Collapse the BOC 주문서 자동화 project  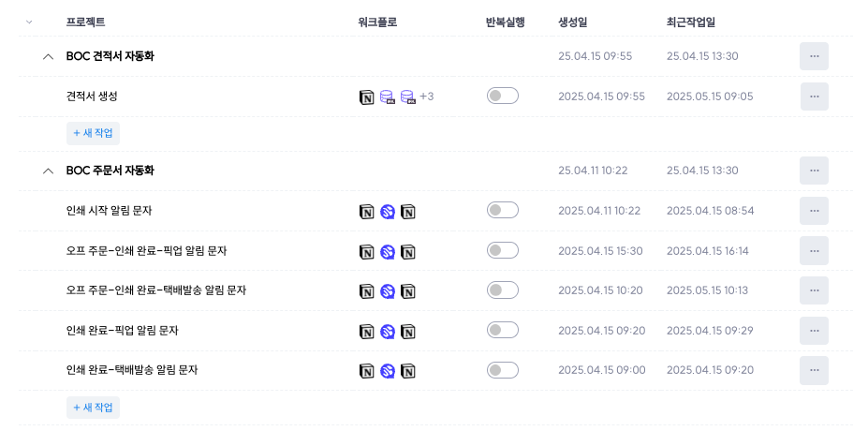48,171
